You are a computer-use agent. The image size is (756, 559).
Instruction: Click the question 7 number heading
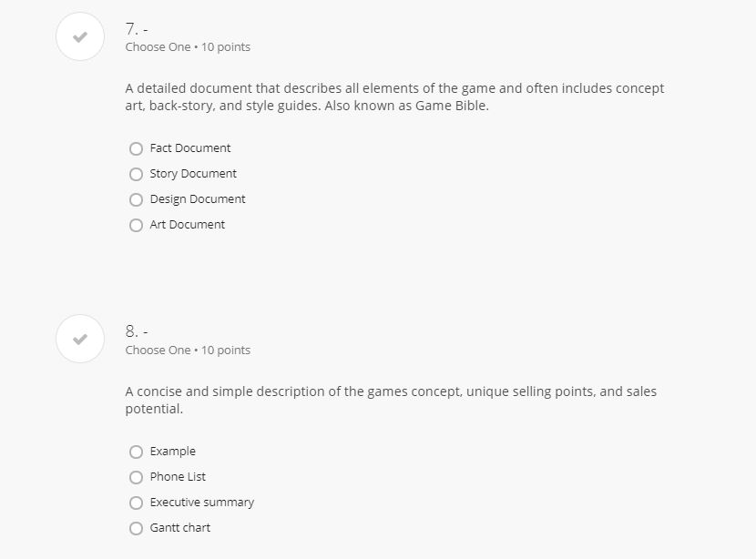(137, 28)
